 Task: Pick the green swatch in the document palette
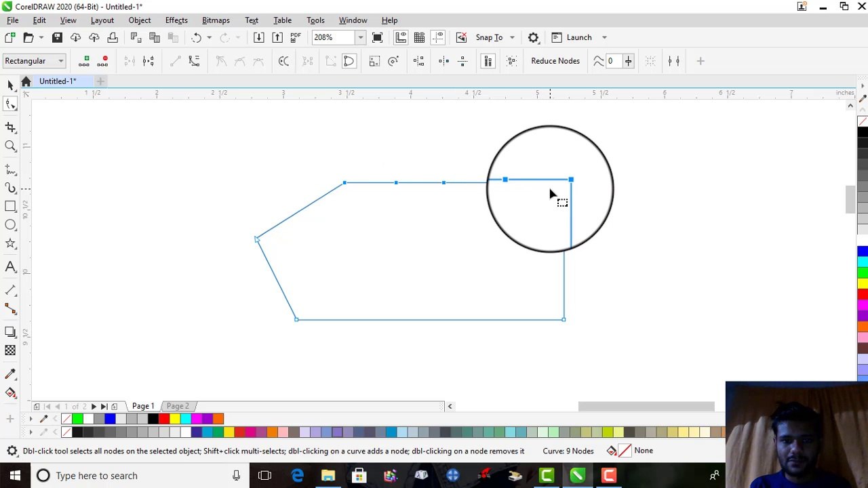tap(77, 419)
